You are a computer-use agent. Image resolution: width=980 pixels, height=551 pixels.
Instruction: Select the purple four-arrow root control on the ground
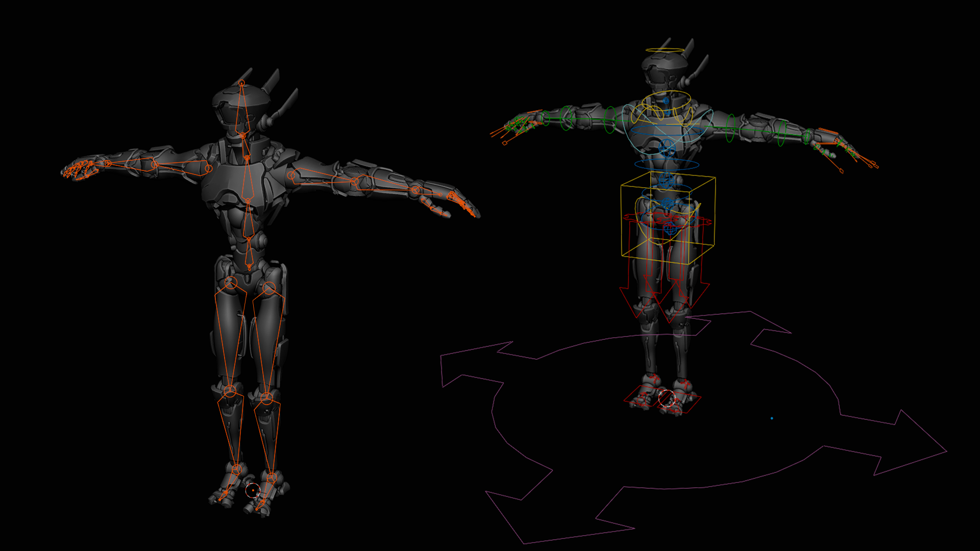pos(694,428)
